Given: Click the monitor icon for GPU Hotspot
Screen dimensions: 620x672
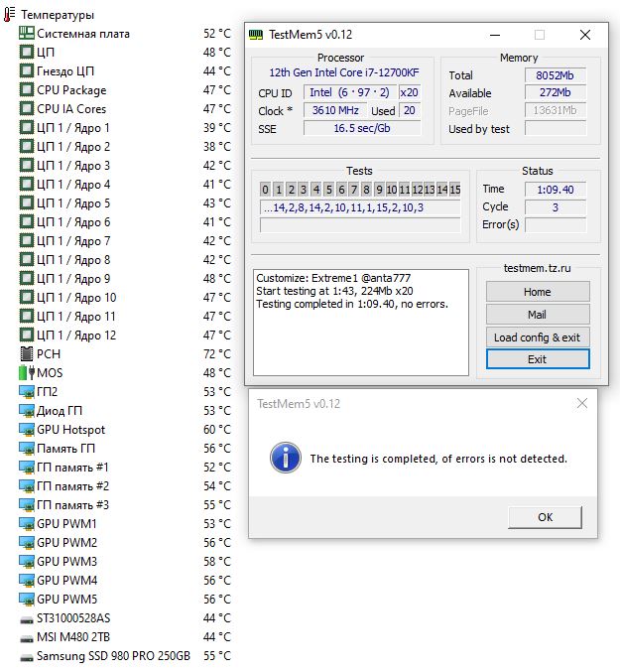Looking at the screenshot, I should tap(27, 430).
